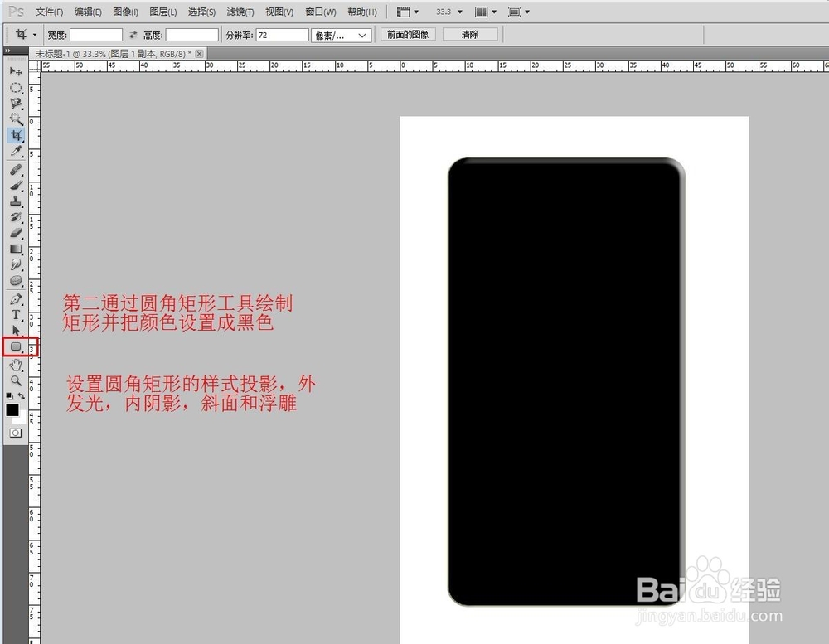Click the black rounded rectangle on canvas
The image size is (829, 644).
pos(566,381)
